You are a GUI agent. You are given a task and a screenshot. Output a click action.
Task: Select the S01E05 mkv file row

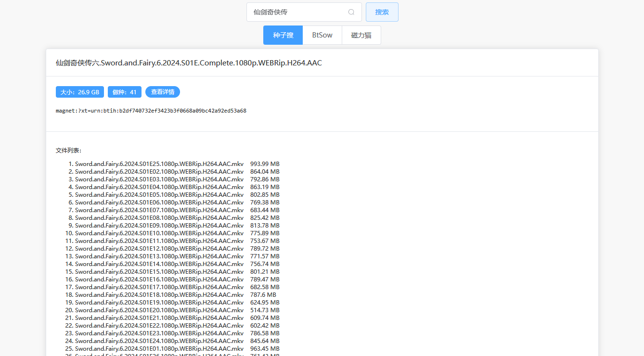click(159, 195)
